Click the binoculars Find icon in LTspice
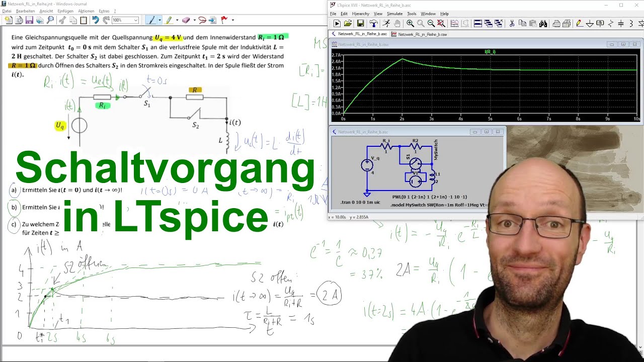644x362 pixels. pos(543,24)
